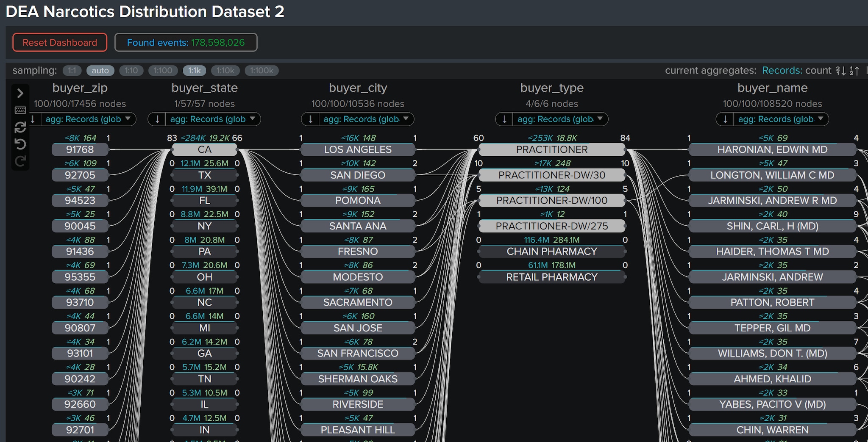
Task: Click 'Records: count' current aggregate label
Action: (797, 71)
